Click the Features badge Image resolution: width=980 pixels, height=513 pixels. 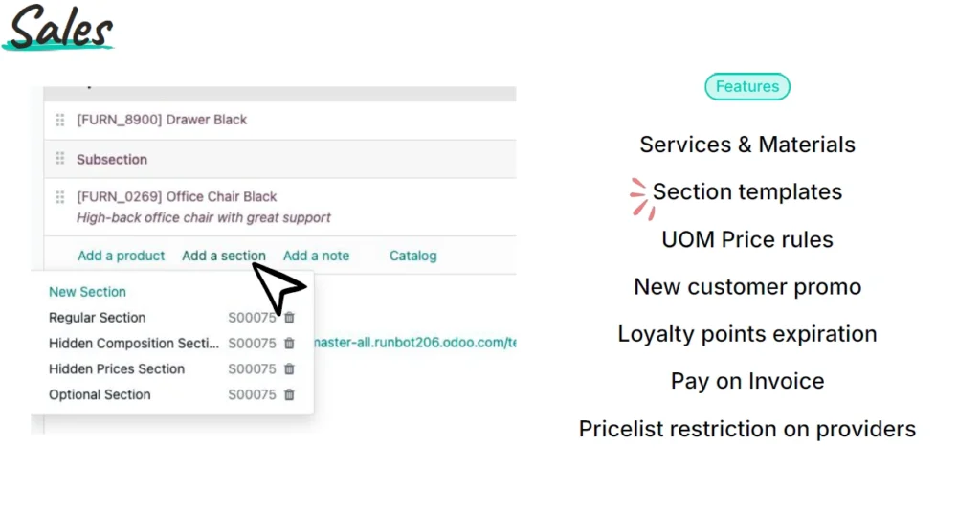tap(747, 86)
